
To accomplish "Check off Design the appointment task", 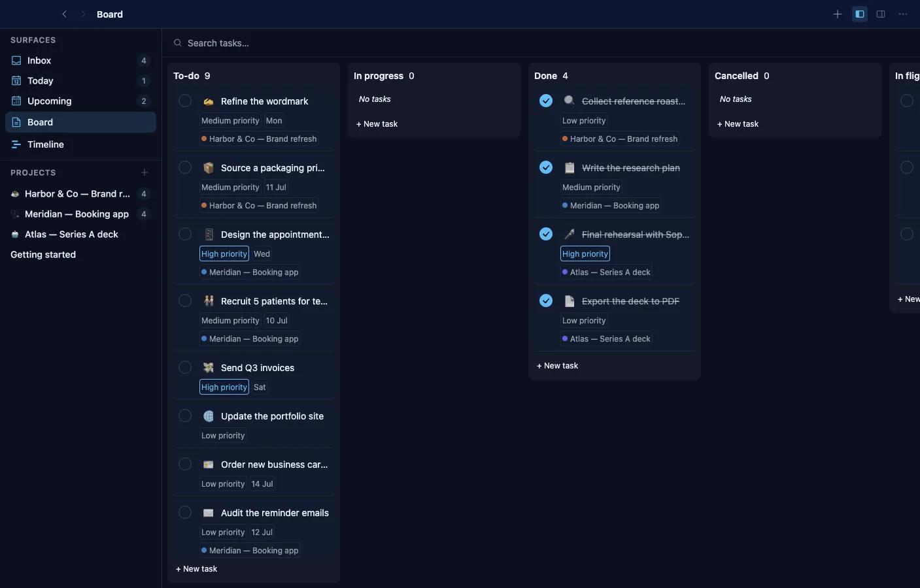I will pyautogui.click(x=185, y=234).
